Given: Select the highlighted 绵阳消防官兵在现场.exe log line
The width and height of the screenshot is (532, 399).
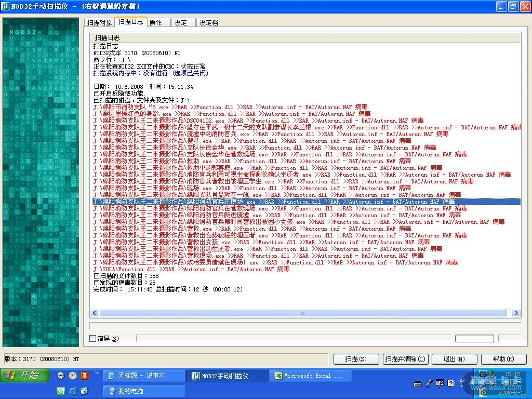Looking at the screenshot, I should pos(307,202).
